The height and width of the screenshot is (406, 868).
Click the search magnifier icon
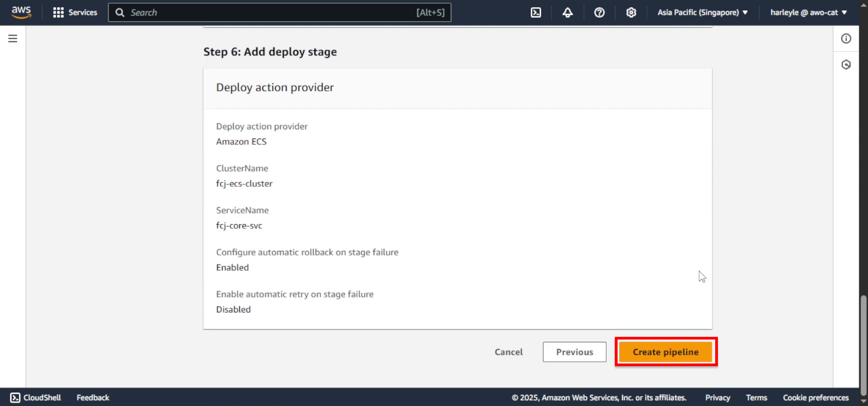(x=120, y=13)
